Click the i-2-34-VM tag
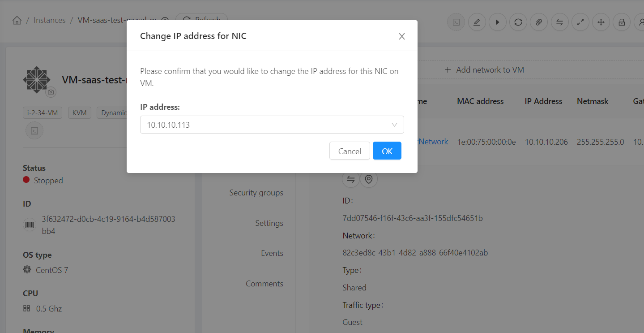Viewport: 644px width, 333px height. (x=43, y=112)
